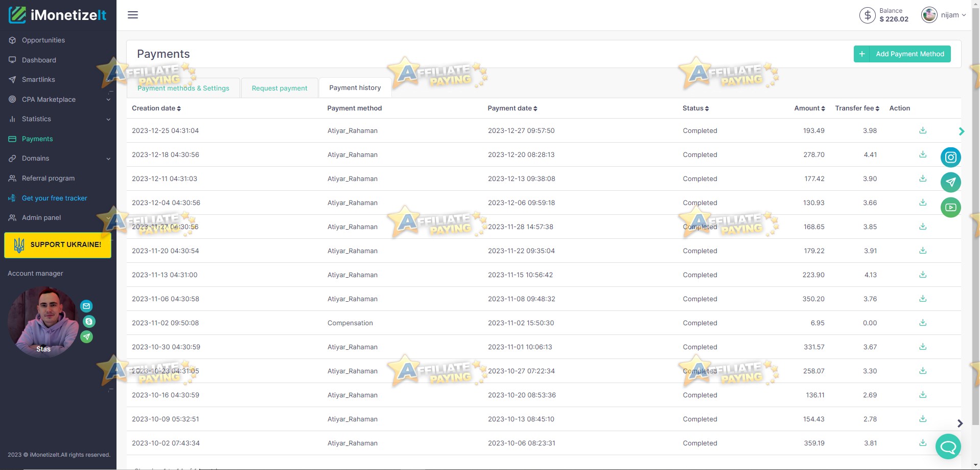The width and height of the screenshot is (980, 470).
Task: Message account manager on Telegram
Action: click(x=87, y=337)
